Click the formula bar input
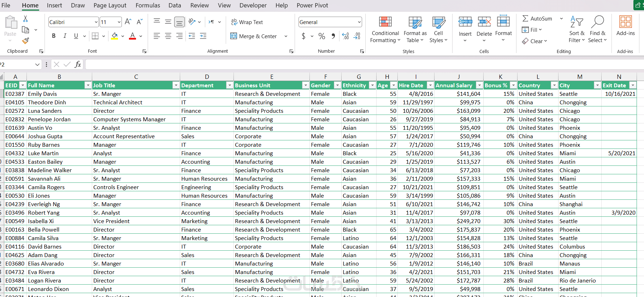Viewport: 644px width, 297px height. tap(364, 64)
